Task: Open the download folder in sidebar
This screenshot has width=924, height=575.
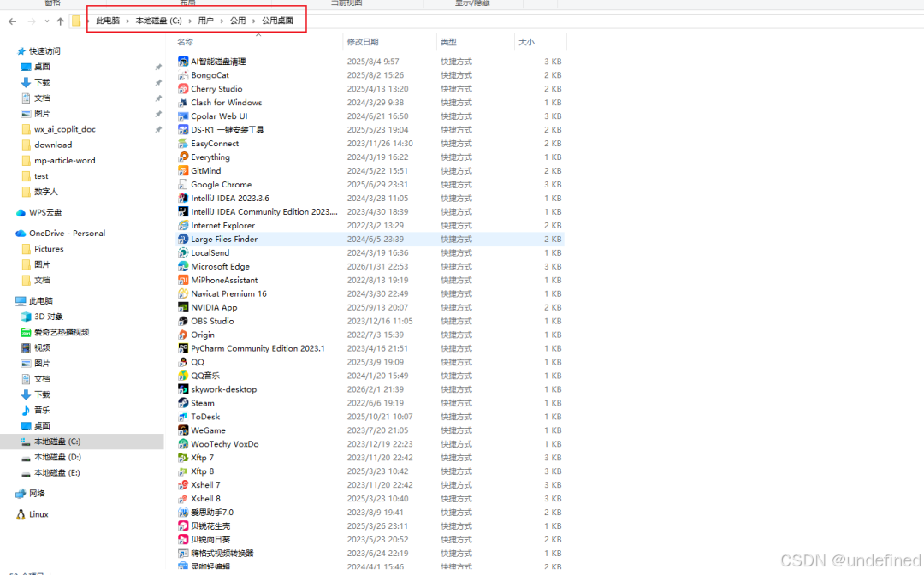Action: click(53, 145)
